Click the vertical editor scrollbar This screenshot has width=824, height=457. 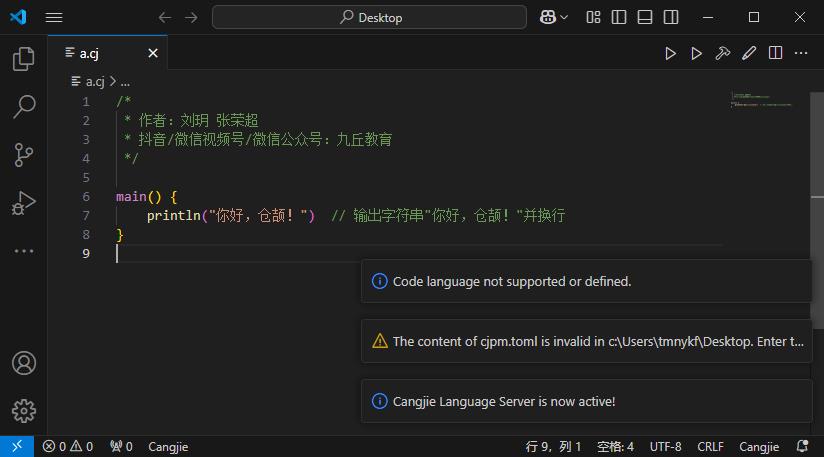817,210
